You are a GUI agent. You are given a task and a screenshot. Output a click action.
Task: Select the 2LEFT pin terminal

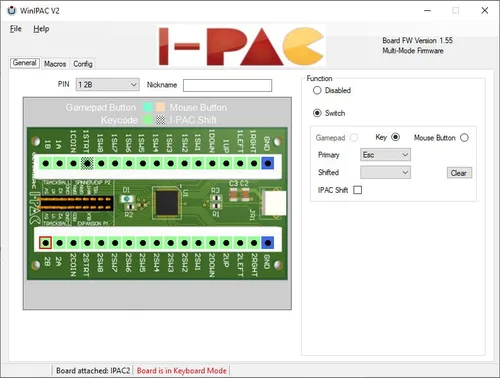[240, 243]
